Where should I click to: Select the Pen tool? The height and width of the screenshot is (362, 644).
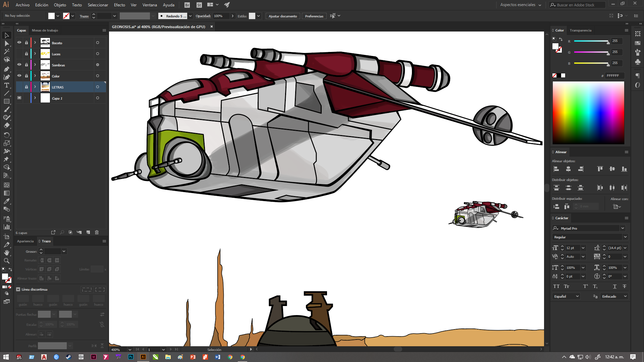6,69
